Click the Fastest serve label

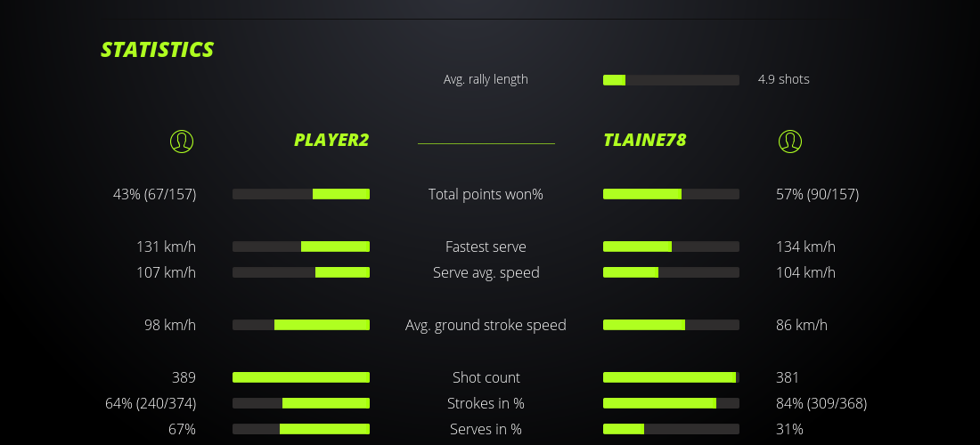pos(486,247)
